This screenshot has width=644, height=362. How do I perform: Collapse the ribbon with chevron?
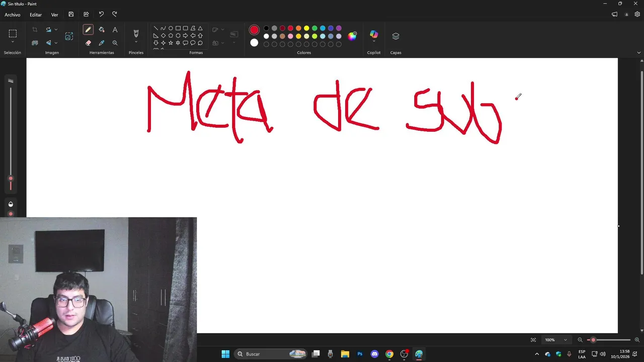639,53
